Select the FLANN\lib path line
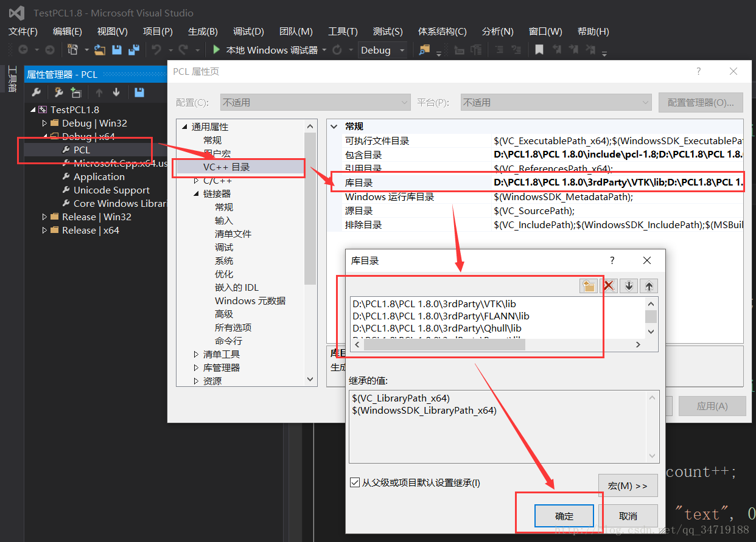756x542 pixels. [x=441, y=316]
